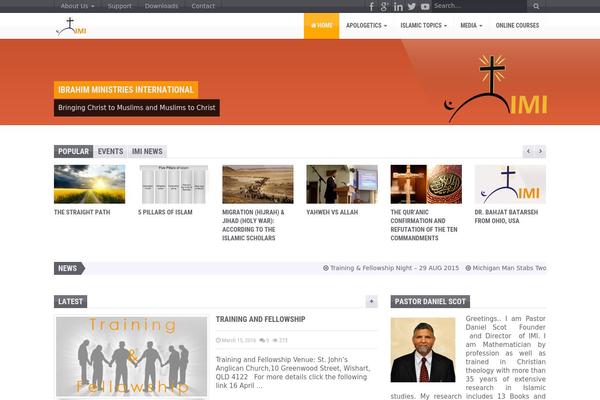This screenshot has height=400, width=600.
Task: Click the article comments count icon
Action: [264, 340]
